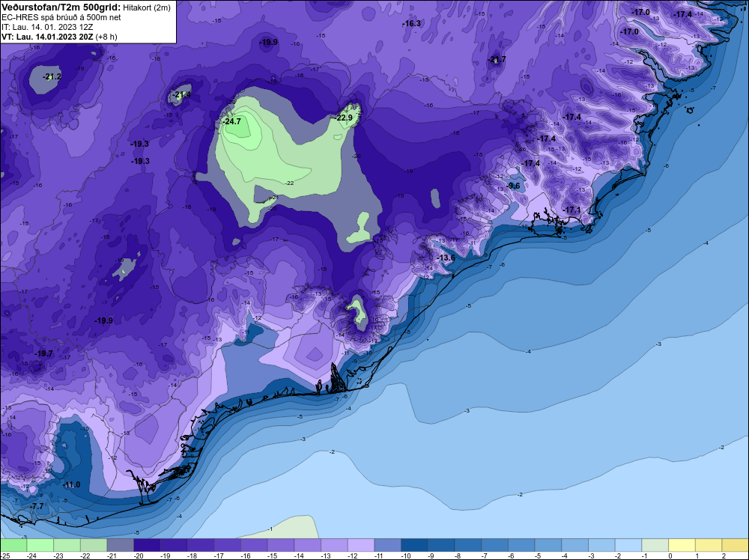Screen dimensions: 749x560
Task: Select the line 'EC-HRES spá brúuð á 500m net'
Action: tap(61, 17)
